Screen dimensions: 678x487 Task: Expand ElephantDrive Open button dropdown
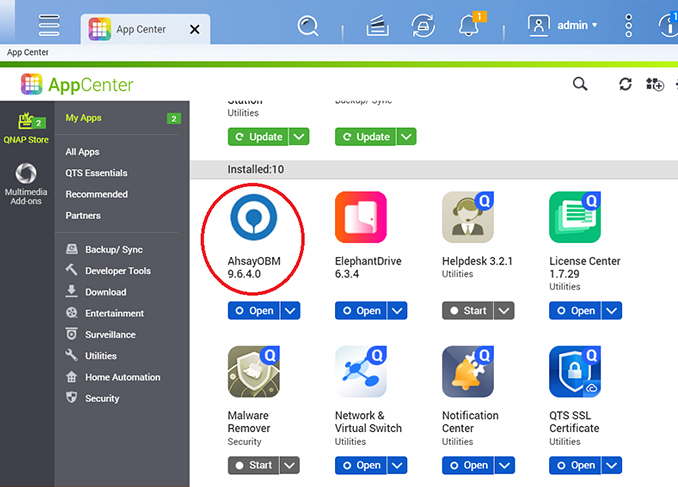click(397, 311)
